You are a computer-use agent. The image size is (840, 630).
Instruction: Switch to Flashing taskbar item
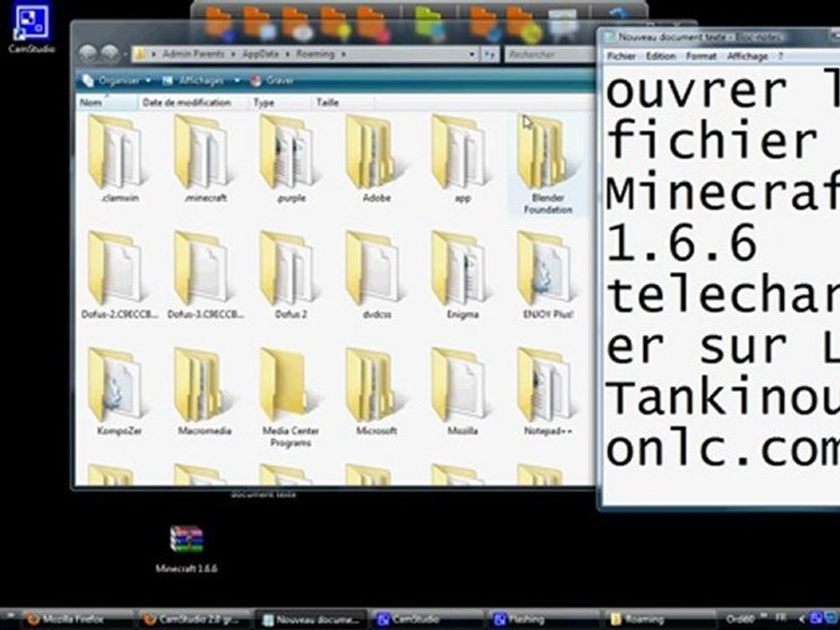[x=543, y=619]
